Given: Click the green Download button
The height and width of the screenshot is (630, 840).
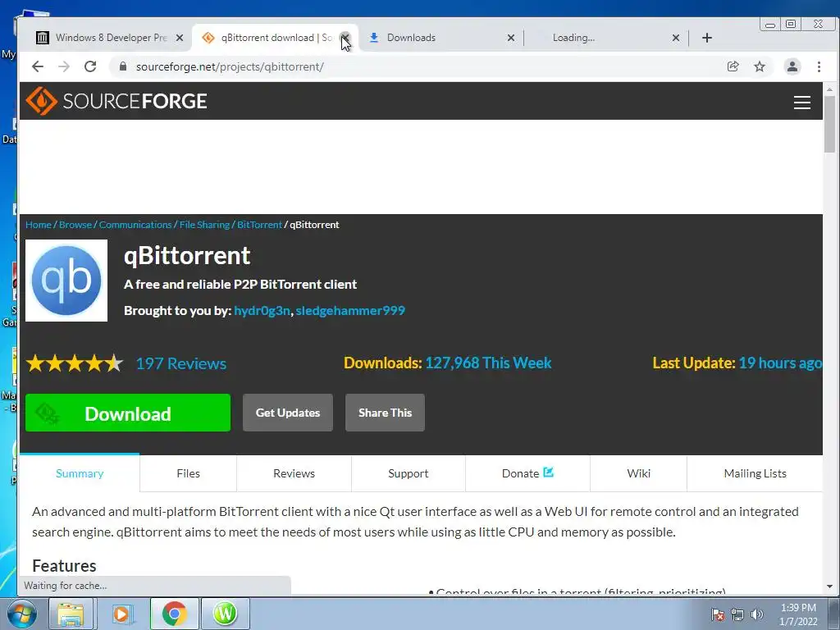Looking at the screenshot, I should coord(128,413).
